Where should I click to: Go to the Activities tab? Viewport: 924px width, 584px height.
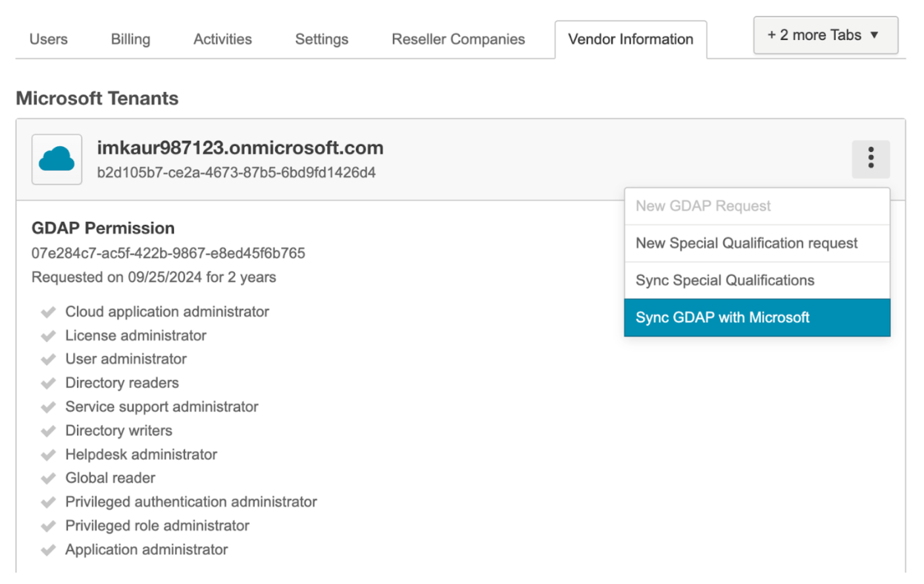(x=222, y=39)
